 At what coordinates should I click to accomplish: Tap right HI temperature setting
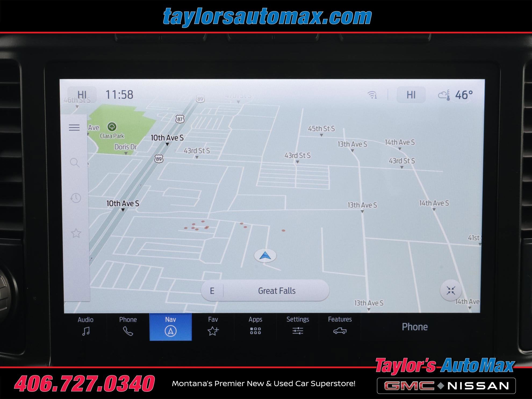point(411,95)
